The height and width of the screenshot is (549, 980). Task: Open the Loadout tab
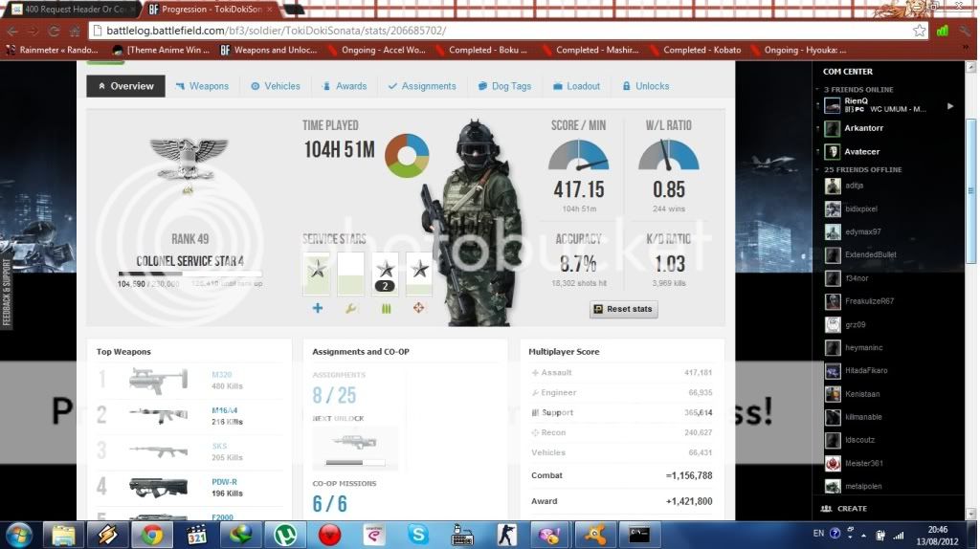tap(576, 86)
